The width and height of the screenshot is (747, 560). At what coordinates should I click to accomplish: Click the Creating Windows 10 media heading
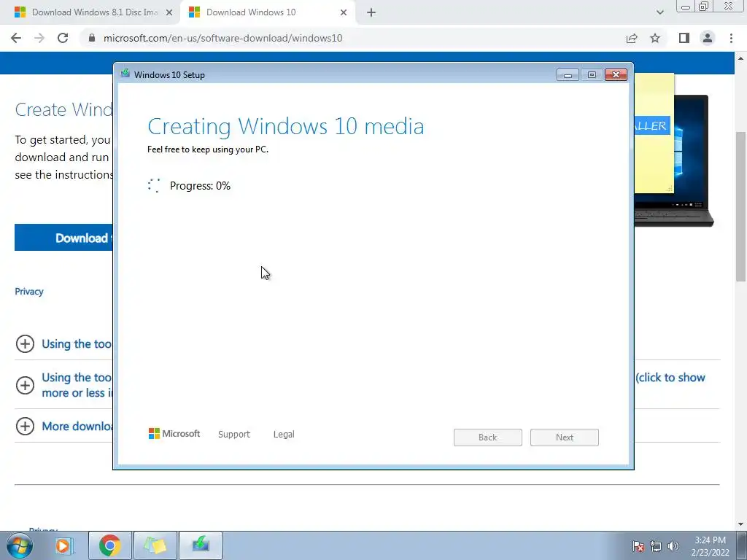point(286,126)
